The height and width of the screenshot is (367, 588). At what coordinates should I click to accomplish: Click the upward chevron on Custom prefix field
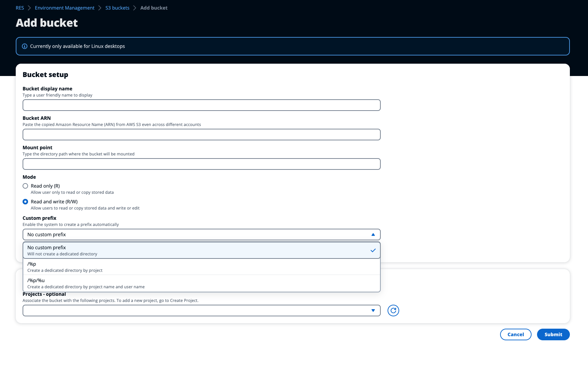coord(373,235)
